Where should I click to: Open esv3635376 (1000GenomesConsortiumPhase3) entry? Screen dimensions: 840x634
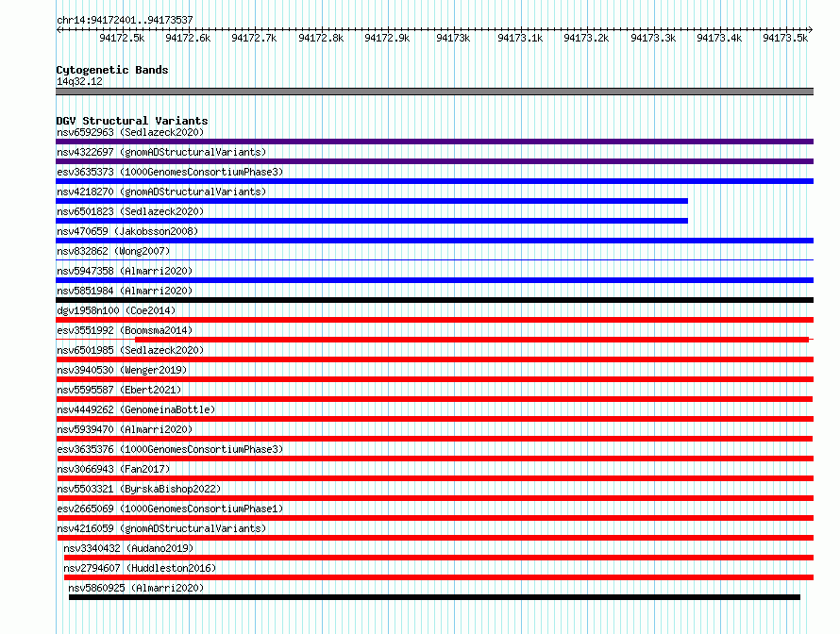170,449
